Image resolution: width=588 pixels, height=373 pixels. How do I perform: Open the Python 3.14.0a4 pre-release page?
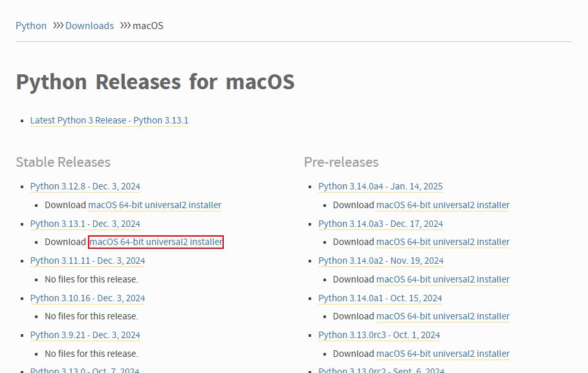pos(380,186)
